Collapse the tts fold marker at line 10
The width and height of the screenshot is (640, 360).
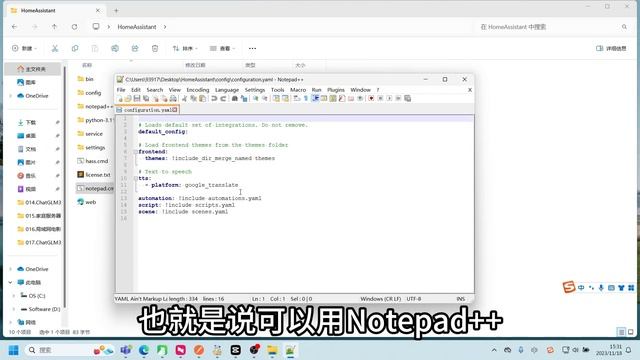(x=136, y=178)
